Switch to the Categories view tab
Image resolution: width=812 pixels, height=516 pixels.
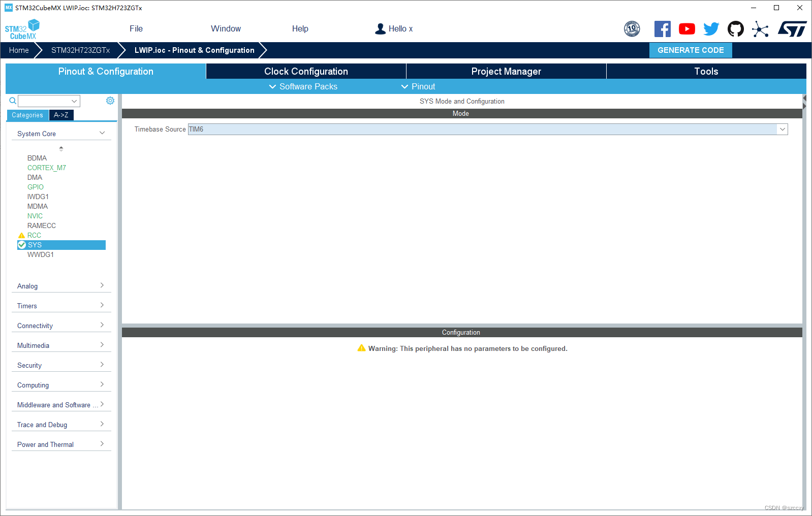(x=27, y=115)
